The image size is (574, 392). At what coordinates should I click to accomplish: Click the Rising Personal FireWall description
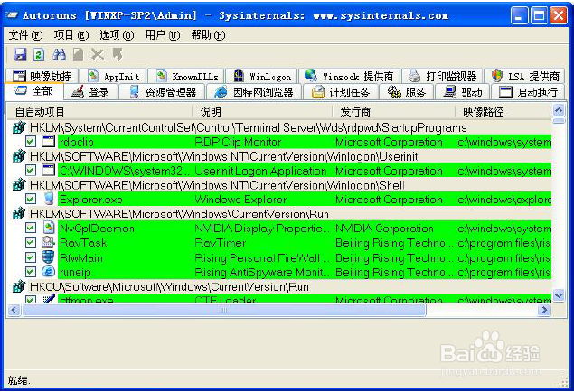(x=262, y=257)
